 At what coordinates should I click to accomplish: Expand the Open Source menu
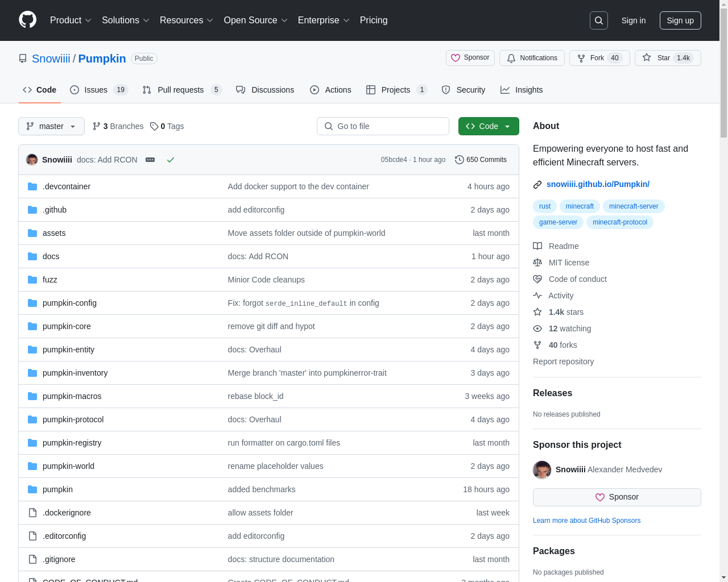coord(256,20)
